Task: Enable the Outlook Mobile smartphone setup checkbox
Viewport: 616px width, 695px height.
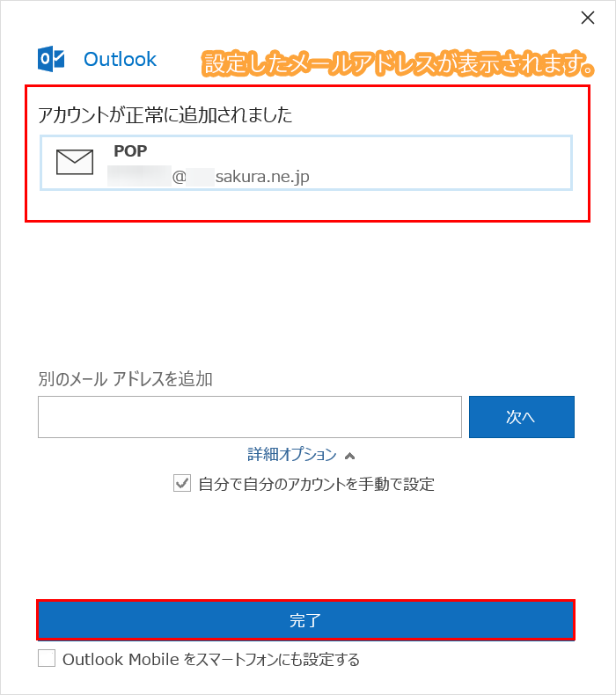Action: click(x=47, y=658)
